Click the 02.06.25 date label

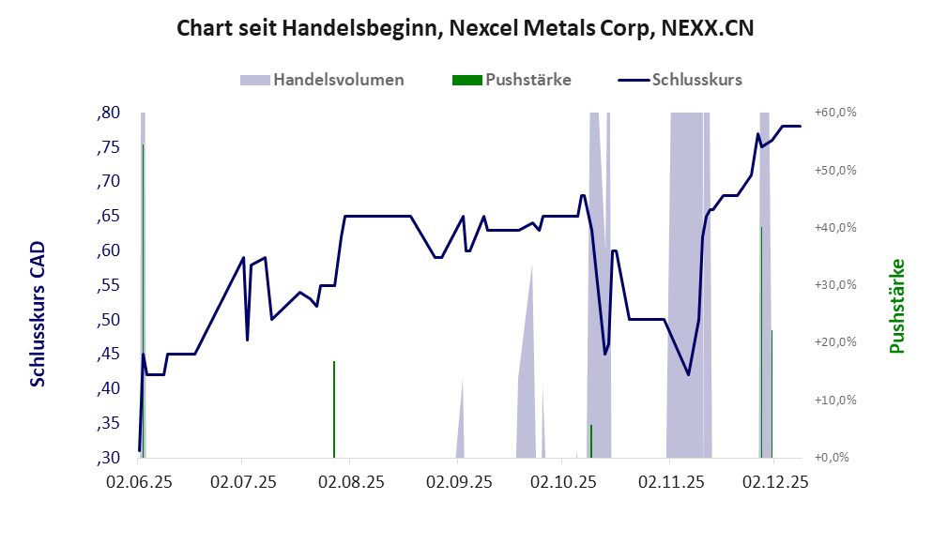pos(138,482)
